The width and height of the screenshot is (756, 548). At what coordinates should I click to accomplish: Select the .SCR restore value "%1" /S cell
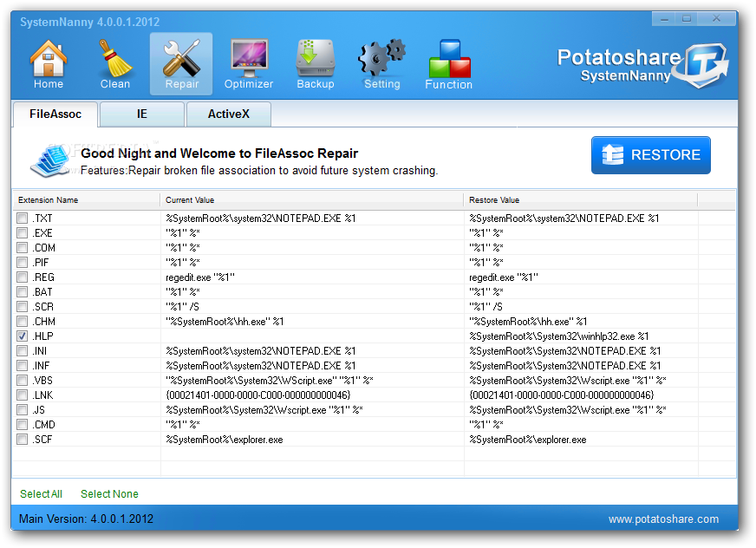[x=581, y=307]
